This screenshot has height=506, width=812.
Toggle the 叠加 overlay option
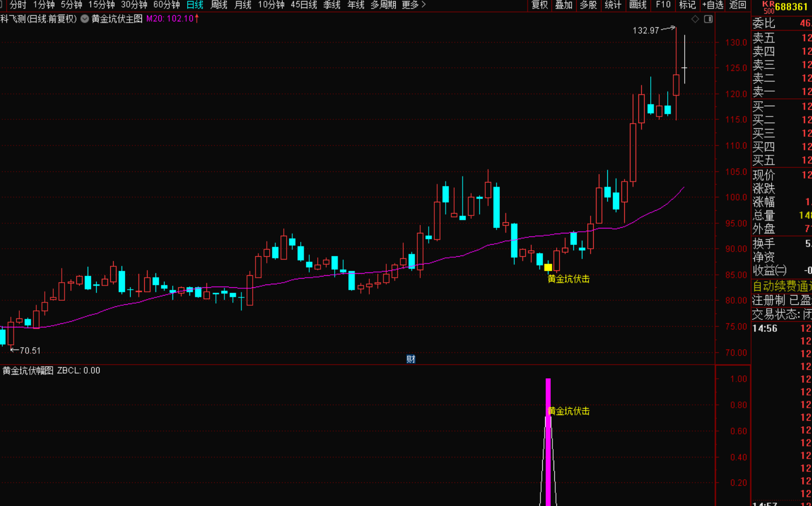(564, 5)
